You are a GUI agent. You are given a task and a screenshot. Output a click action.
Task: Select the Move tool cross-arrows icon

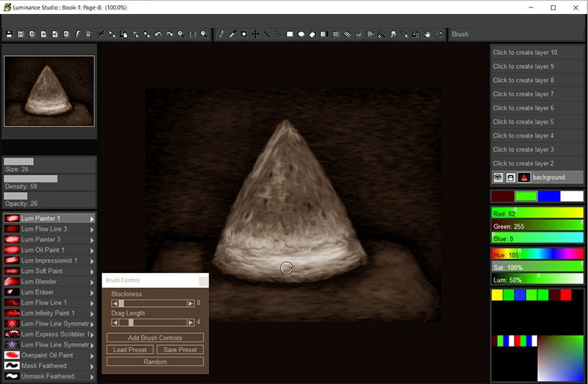coord(255,34)
